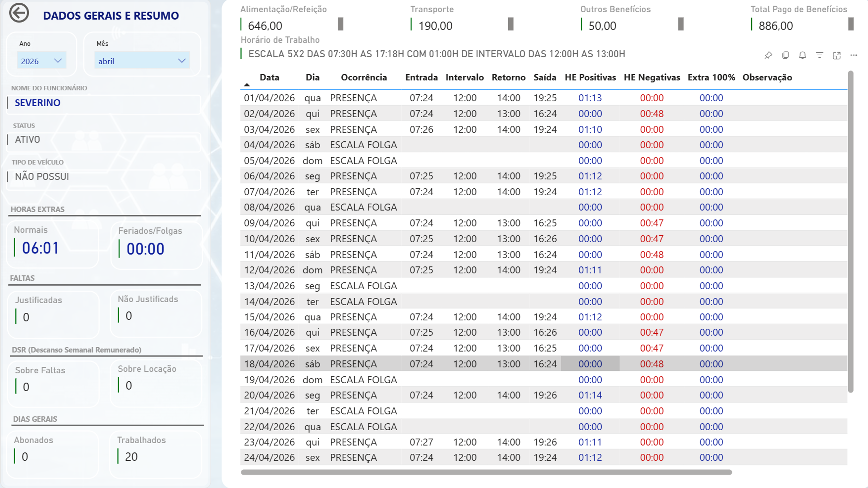The width and height of the screenshot is (868, 488).
Task: Click Entrada 07:26 on 03/04/2026
Action: point(421,129)
